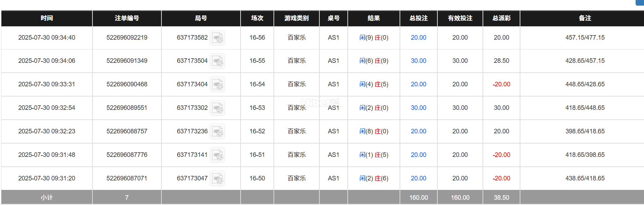Select round number 637173047 text
The height and width of the screenshot is (205, 644).
[192, 178]
